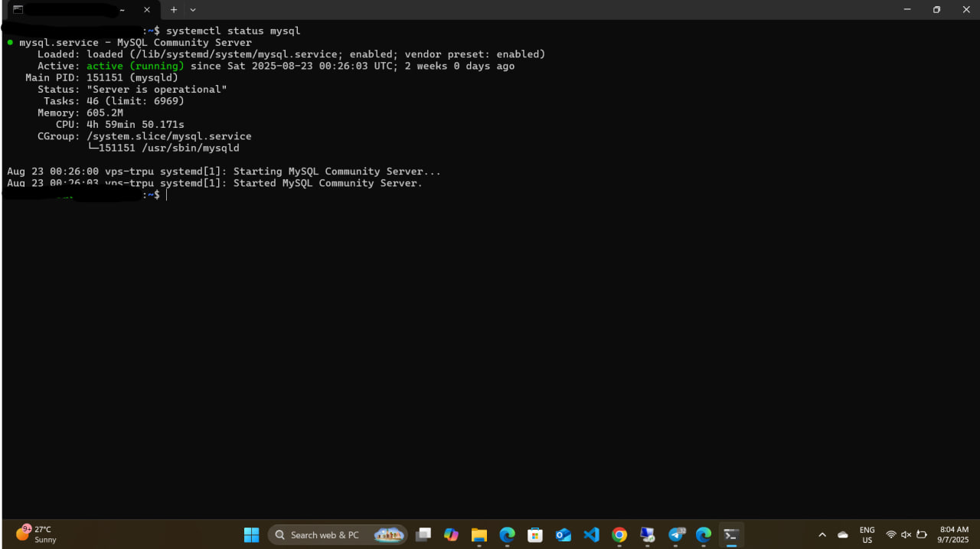Open File Explorer from the taskbar

point(479,534)
